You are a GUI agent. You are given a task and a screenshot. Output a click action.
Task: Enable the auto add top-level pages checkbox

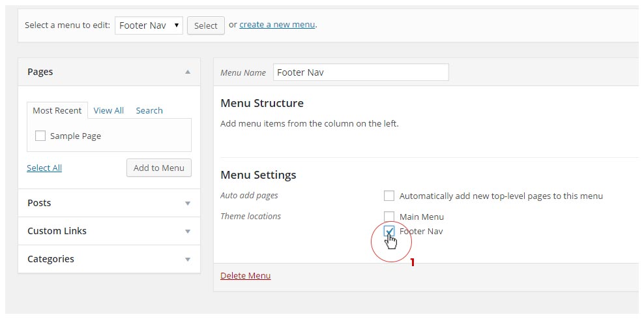point(389,196)
